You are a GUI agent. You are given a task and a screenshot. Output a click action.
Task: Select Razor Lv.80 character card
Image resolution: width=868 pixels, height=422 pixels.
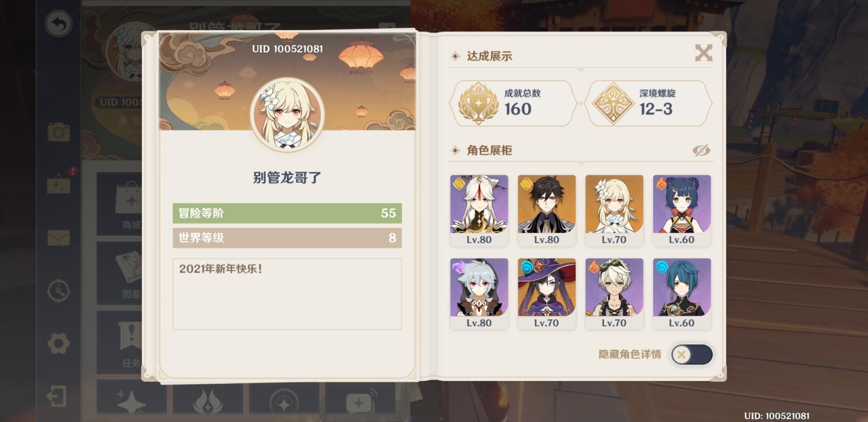click(479, 294)
